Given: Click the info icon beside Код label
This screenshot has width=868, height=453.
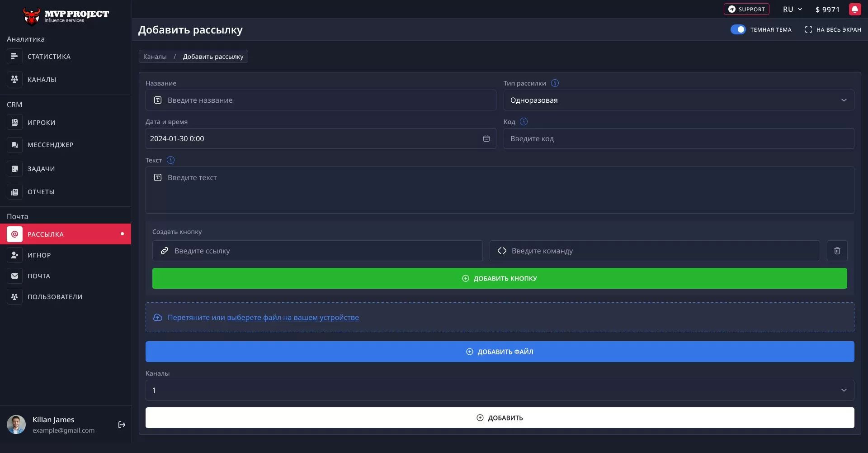Looking at the screenshot, I should click(524, 122).
